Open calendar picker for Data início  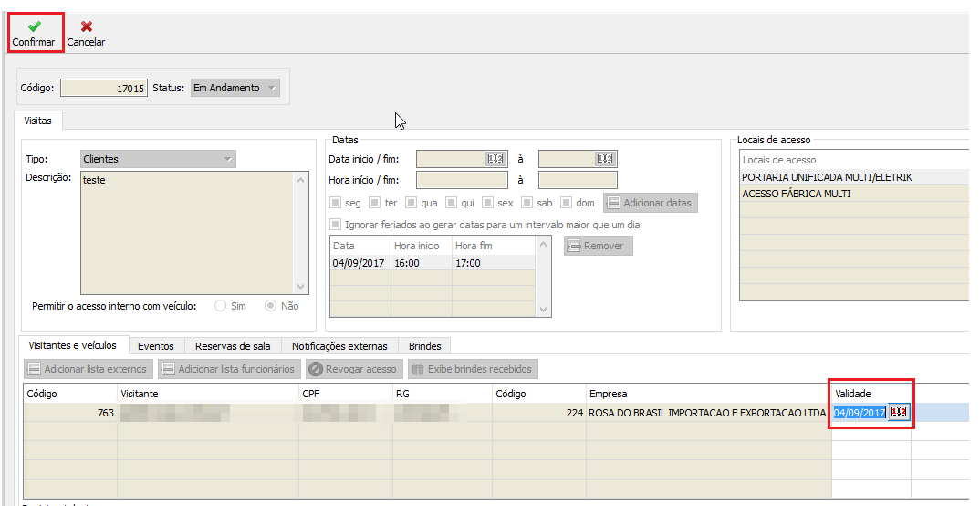coord(495,159)
